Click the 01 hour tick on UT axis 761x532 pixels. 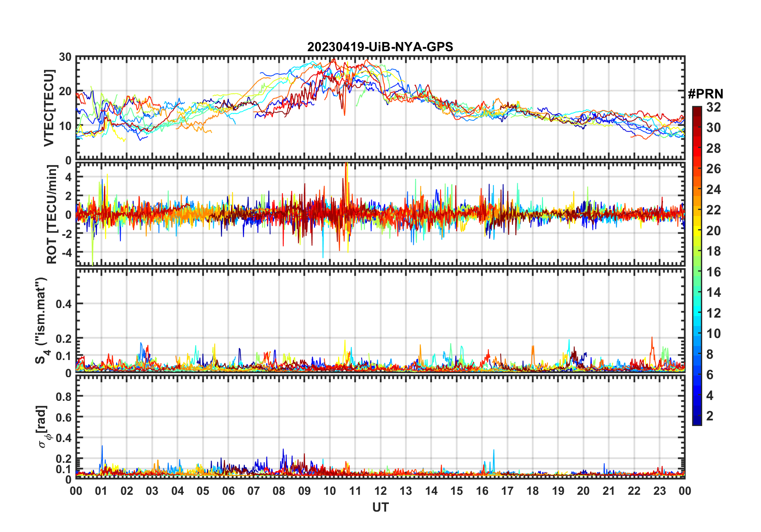pos(102,491)
